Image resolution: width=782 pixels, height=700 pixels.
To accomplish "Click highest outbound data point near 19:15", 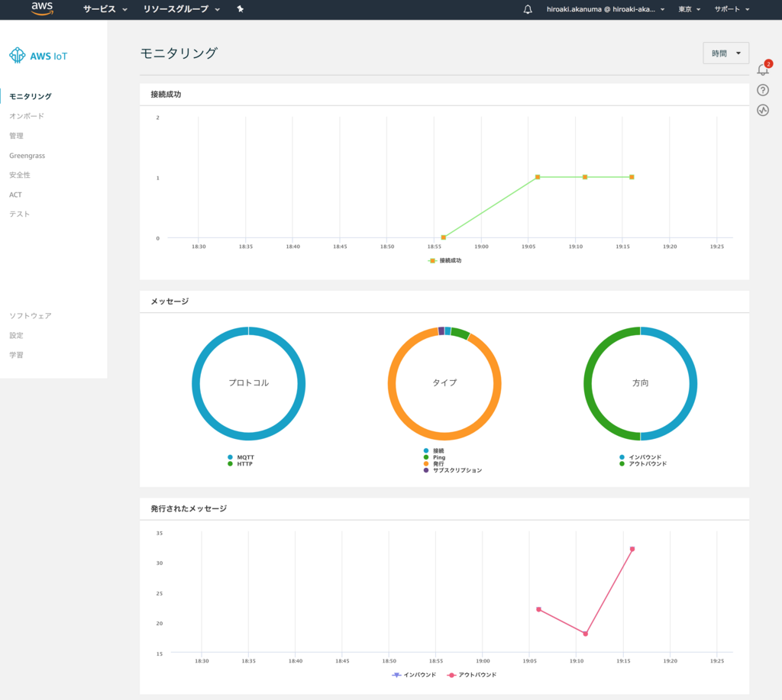I will [x=632, y=549].
